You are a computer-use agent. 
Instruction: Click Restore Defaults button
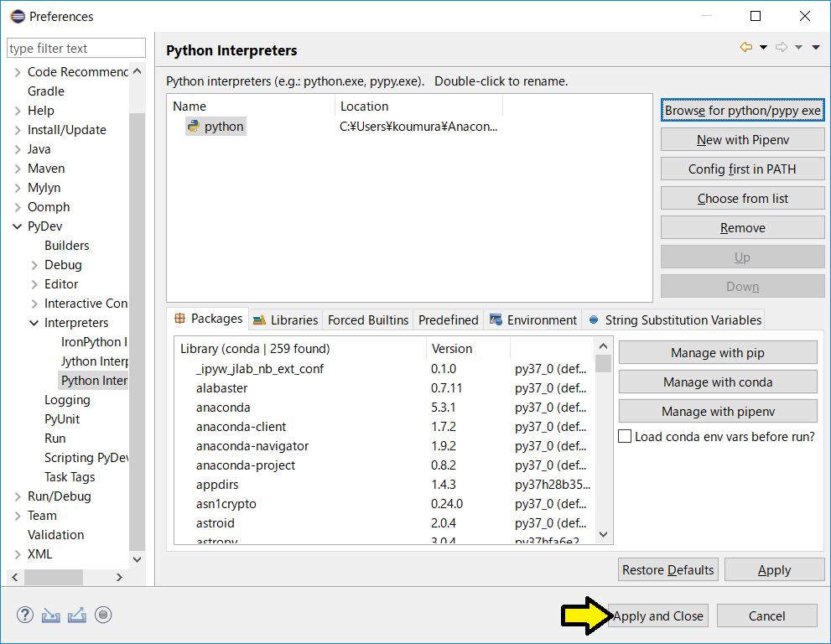click(667, 570)
